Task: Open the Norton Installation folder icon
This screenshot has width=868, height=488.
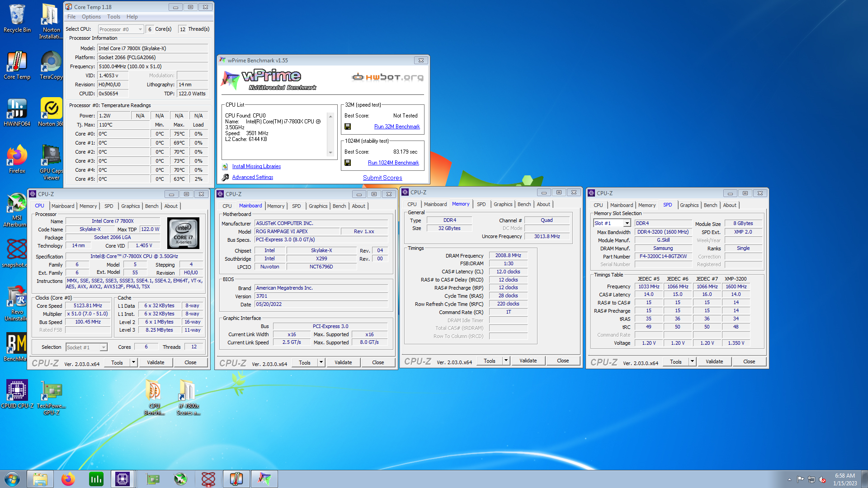Action: click(x=51, y=21)
